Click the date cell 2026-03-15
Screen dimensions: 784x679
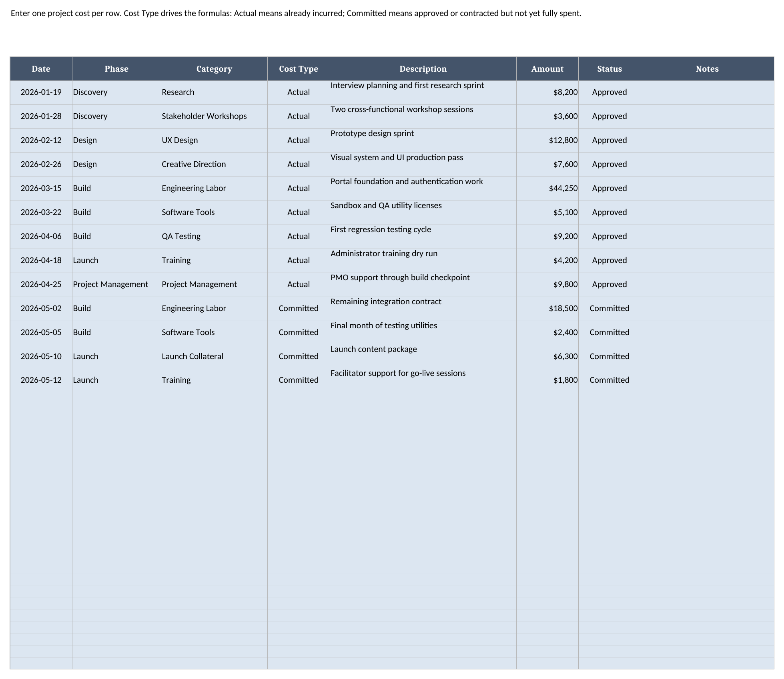coord(41,189)
